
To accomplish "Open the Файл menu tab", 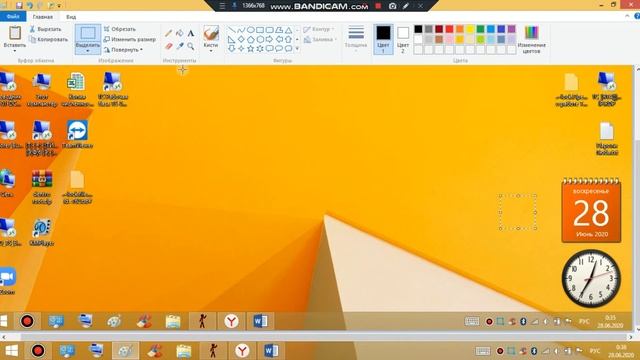I will pos(13,17).
